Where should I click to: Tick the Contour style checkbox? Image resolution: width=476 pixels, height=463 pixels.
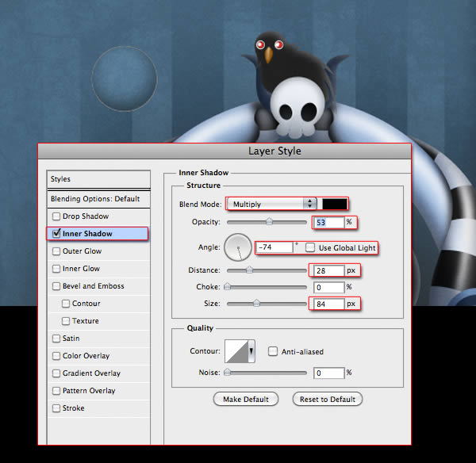pyautogui.click(x=66, y=304)
